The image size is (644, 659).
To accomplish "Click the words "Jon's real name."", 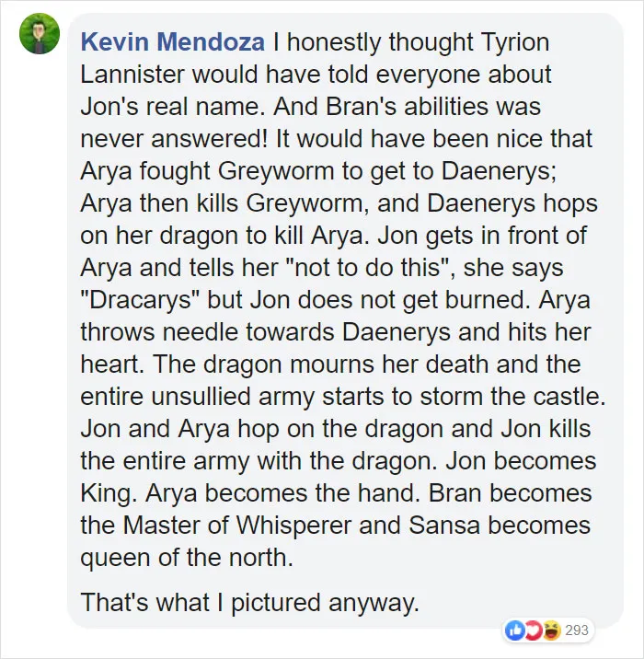I will 170,107.
